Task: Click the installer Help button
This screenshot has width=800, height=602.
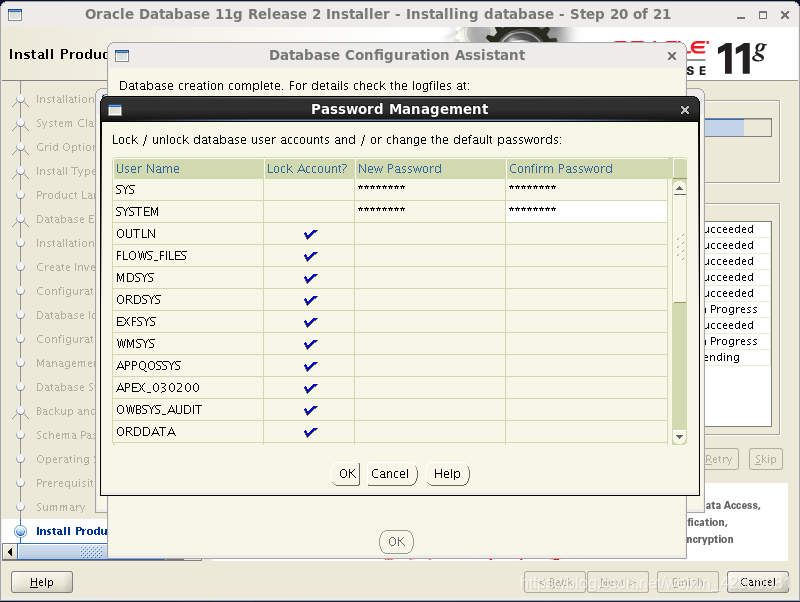Action: click(42, 582)
